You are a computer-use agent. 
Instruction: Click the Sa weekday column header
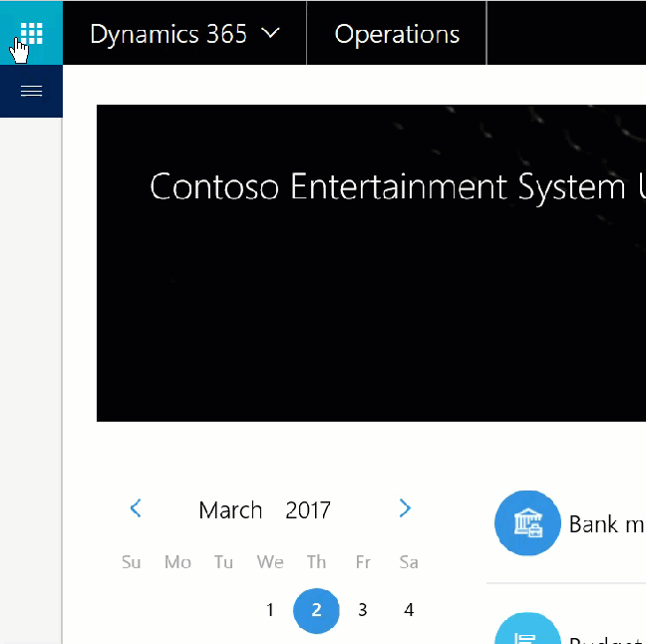[409, 562]
